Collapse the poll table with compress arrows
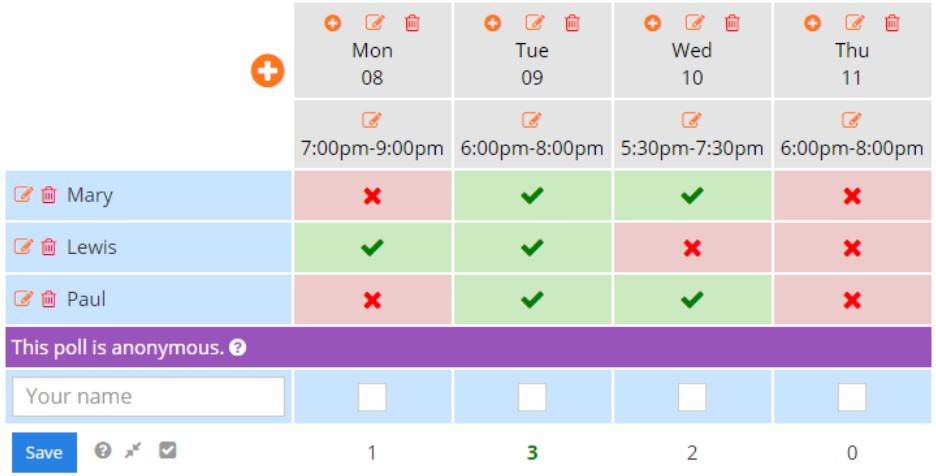This screenshot has height=476, width=936. (133, 450)
